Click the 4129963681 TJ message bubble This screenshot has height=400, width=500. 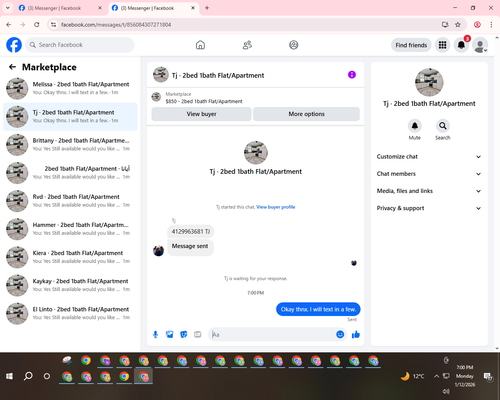pyautogui.click(x=191, y=232)
